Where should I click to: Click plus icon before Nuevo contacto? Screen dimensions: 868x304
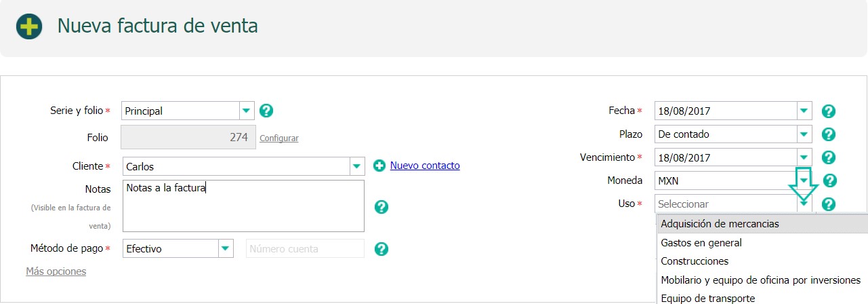click(x=379, y=166)
